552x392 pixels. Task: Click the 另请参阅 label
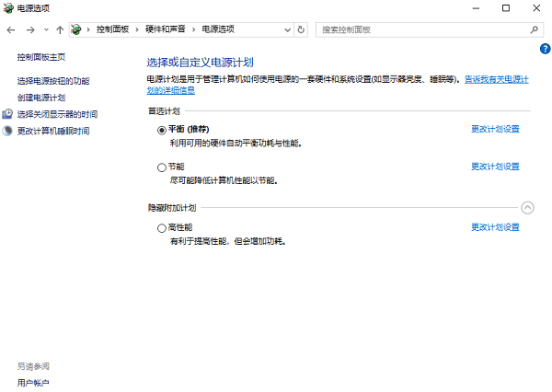coord(33,366)
